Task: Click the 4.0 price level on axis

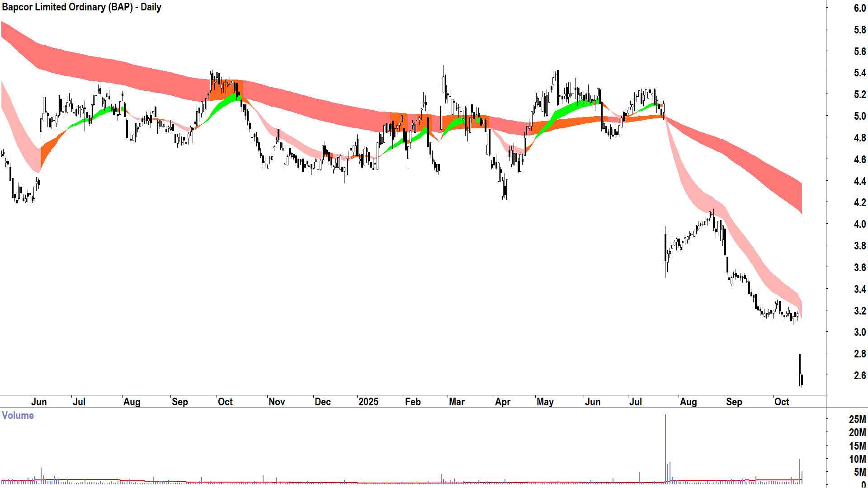Action: pos(859,224)
